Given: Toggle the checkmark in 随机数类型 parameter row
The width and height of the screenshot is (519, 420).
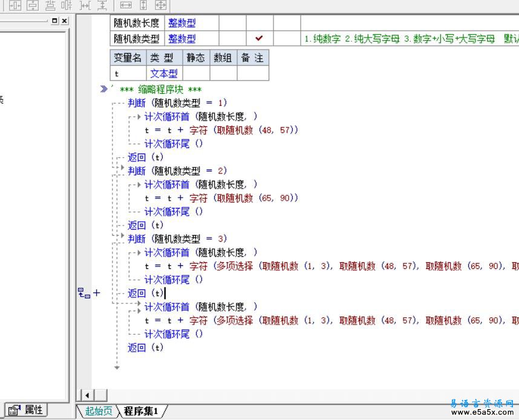Looking at the screenshot, I should click(259, 38).
